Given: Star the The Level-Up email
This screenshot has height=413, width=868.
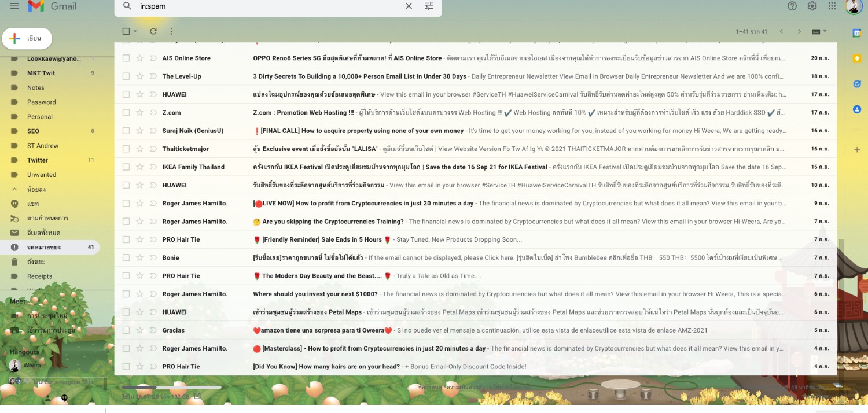Looking at the screenshot, I should tap(139, 76).
